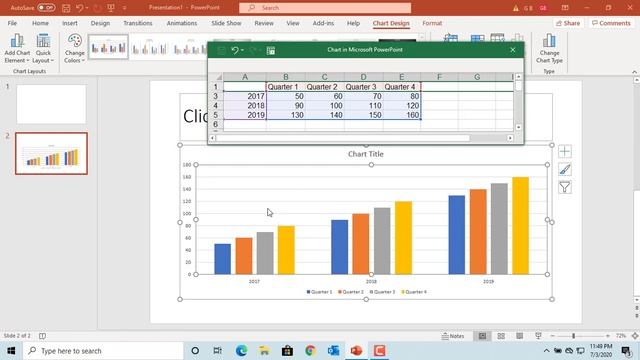Screen dimensions: 640x360
Task: Select the Format tab
Action: click(432, 23)
